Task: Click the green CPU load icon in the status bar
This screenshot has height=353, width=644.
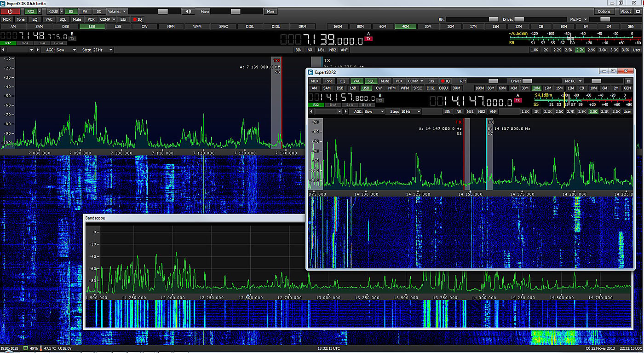Action: 25,348
